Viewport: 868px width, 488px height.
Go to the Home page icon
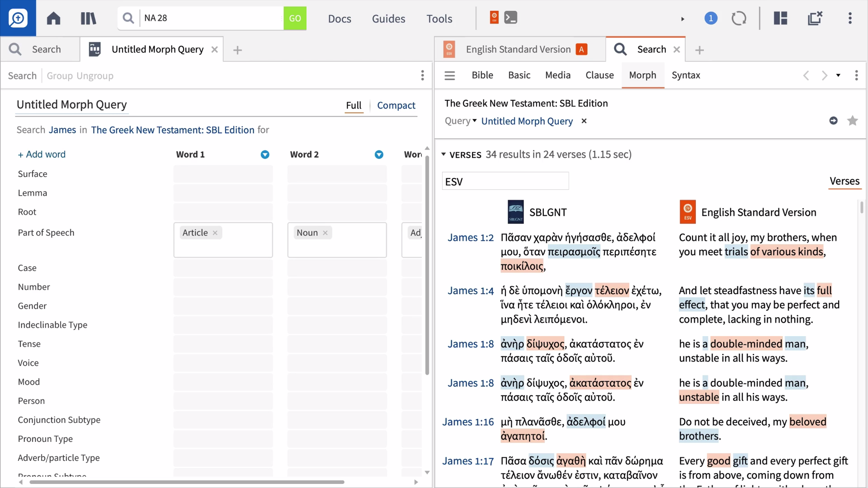53,19
